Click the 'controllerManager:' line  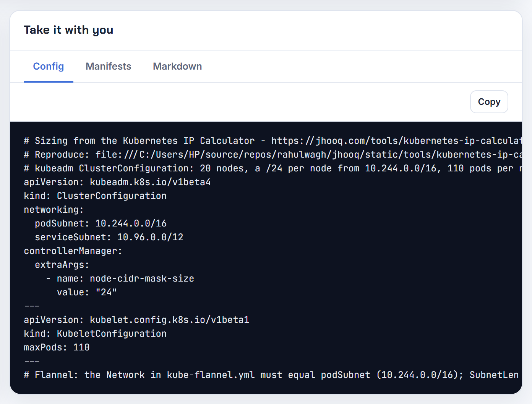point(73,251)
